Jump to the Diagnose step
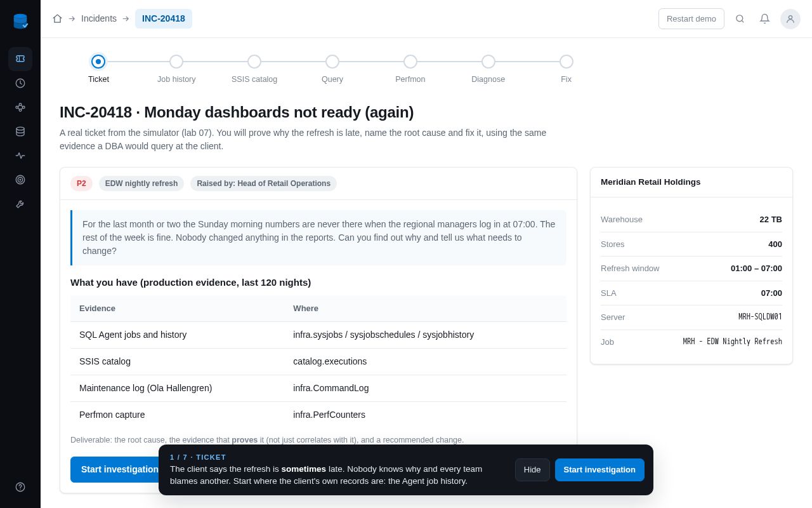This screenshot has width=812, height=508. 488,62
